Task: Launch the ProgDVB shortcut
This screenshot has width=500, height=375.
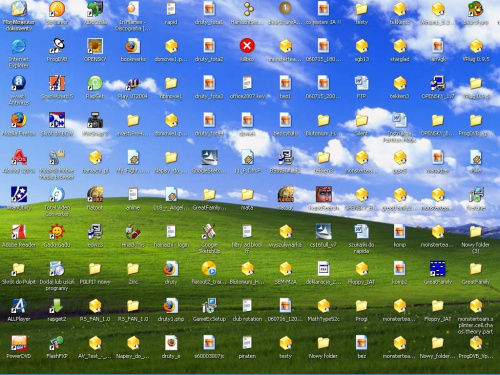Action: pos(57,46)
